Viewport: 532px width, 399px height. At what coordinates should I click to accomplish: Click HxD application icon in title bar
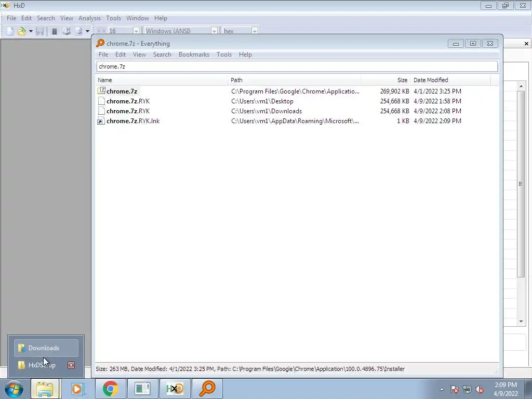5,5
